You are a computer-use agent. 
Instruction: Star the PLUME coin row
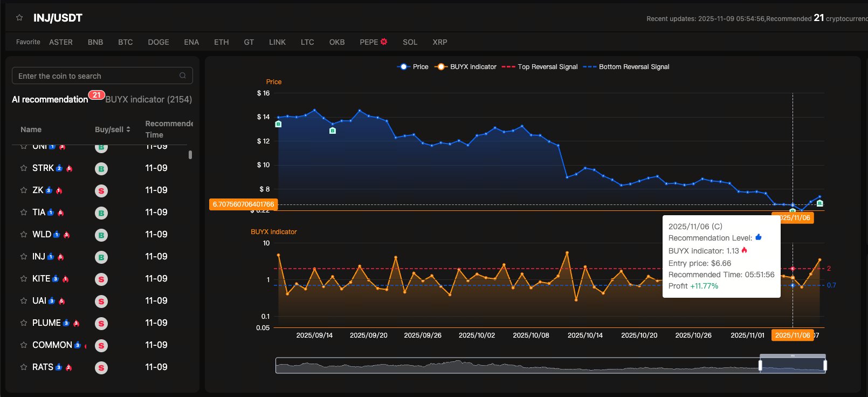point(24,323)
